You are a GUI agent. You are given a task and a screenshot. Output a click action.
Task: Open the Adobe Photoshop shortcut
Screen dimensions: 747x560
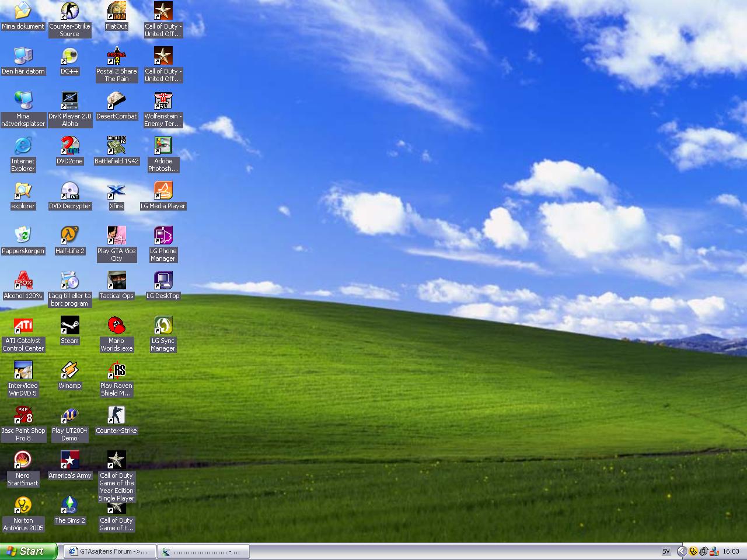click(x=163, y=145)
